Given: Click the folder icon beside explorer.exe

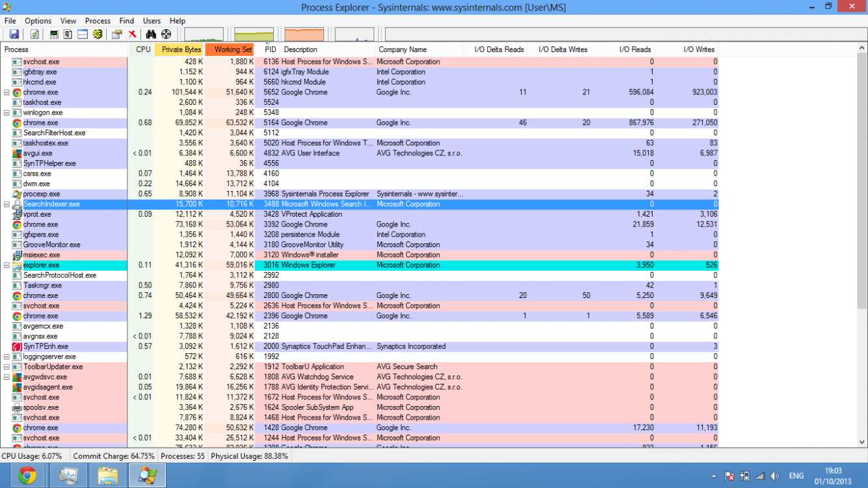Looking at the screenshot, I should point(18,265).
